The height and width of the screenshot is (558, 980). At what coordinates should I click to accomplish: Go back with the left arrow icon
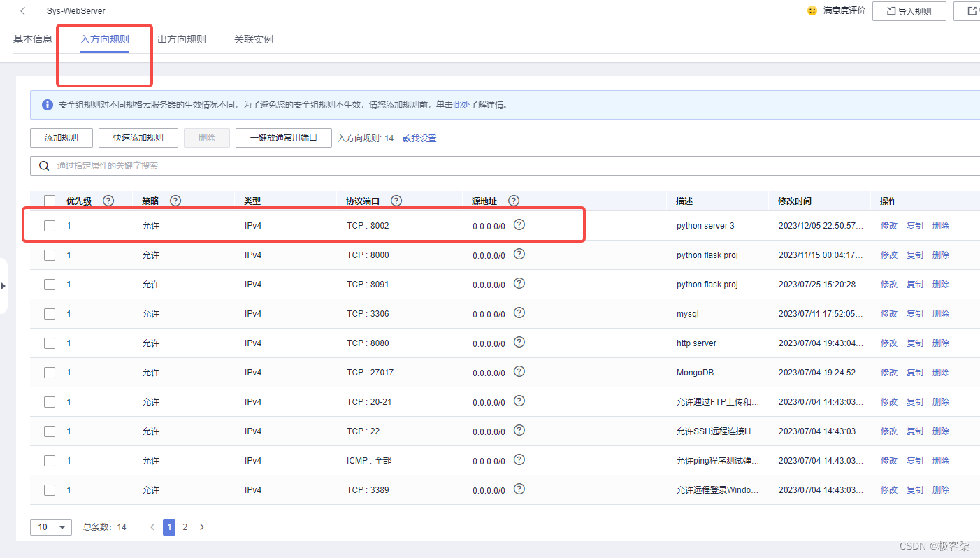tap(22, 11)
